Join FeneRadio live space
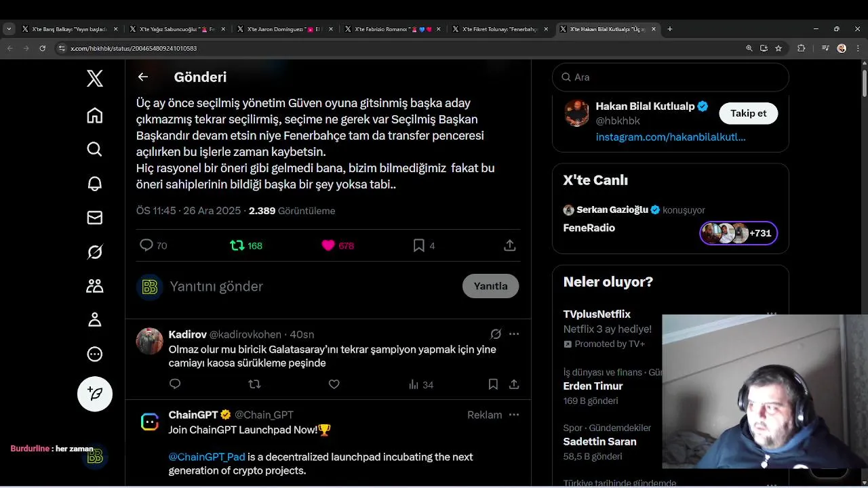868x488 pixels. point(589,228)
